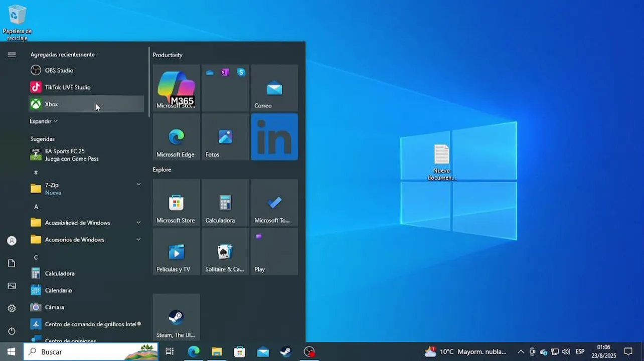The width and height of the screenshot is (644, 361).
Task: Click the # section header
Action: pos(36,172)
